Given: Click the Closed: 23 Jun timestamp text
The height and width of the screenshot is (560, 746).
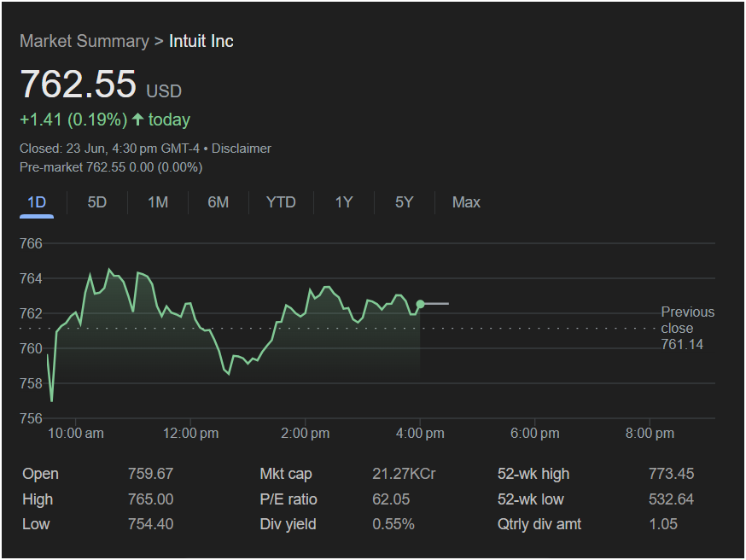Looking at the screenshot, I should click(x=109, y=149).
